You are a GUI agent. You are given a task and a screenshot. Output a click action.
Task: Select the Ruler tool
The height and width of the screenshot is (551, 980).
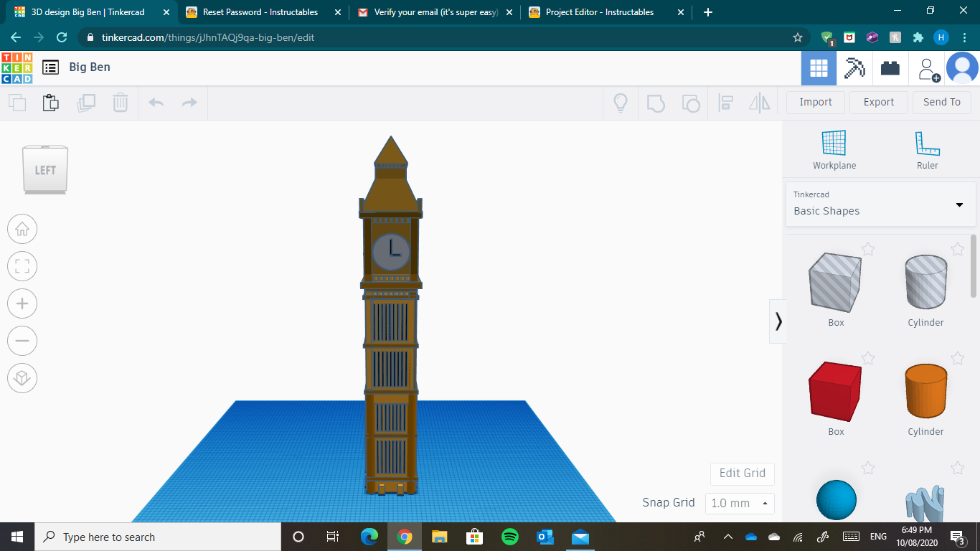(x=927, y=149)
